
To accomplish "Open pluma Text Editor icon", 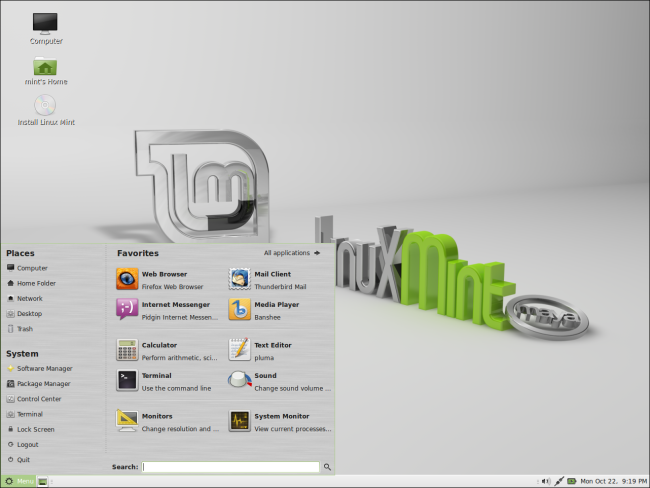I will click(x=239, y=350).
